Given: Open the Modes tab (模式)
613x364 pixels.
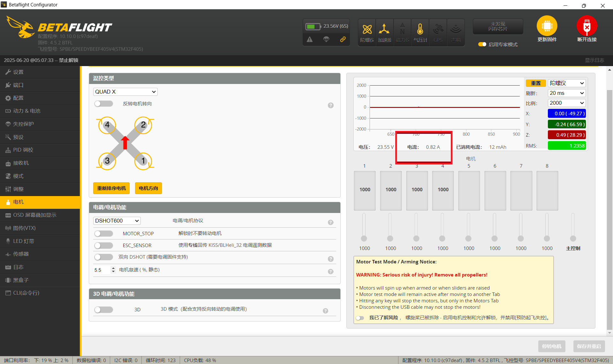Looking at the screenshot, I should click(40, 176).
